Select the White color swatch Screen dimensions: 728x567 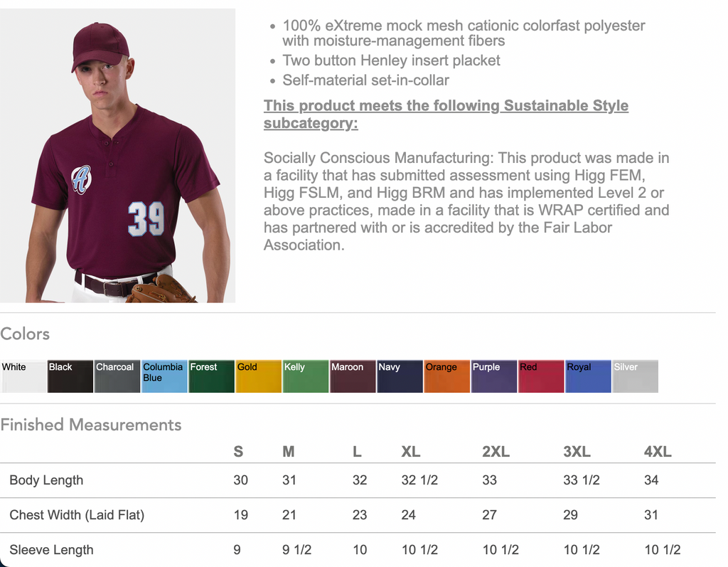(23, 376)
